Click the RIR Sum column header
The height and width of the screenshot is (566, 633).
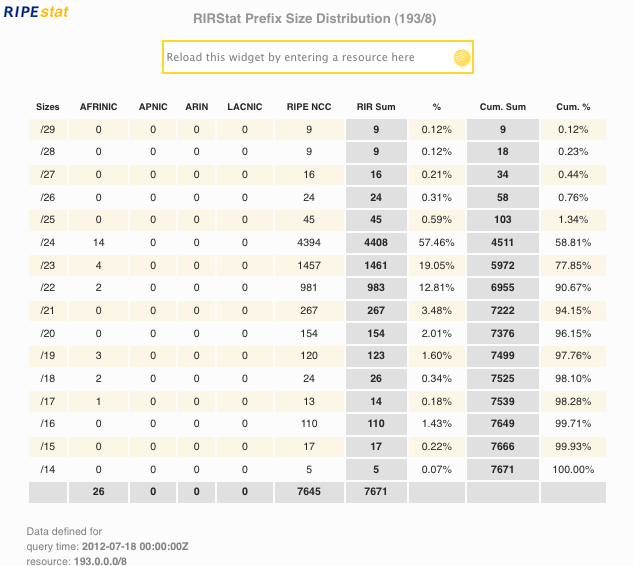click(376, 107)
